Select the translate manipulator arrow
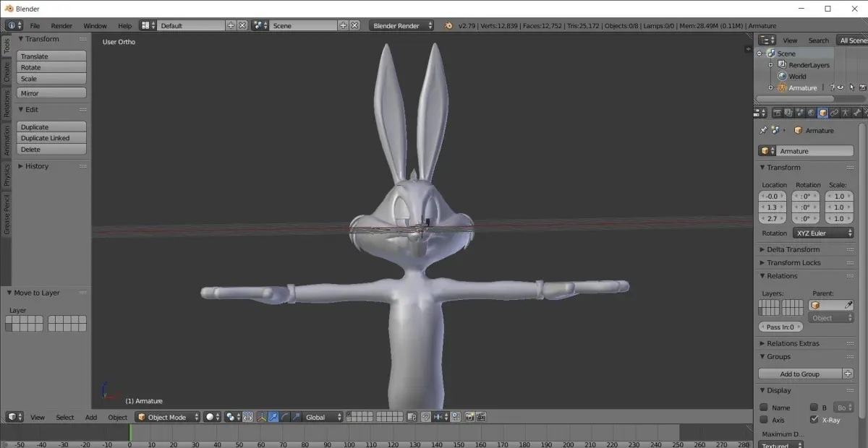Image resolution: width=868 pixels, height=448 pixels. pyautogui.click(x=273, y=417)
